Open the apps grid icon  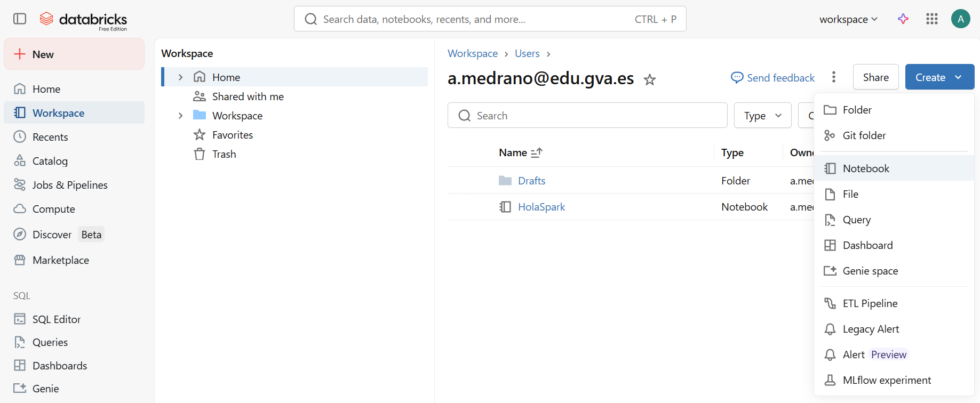point(932,19)
